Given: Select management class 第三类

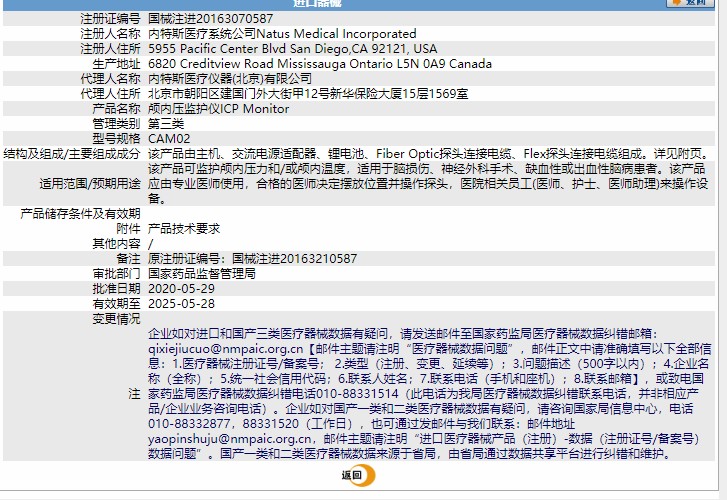Looking at the screenshot, I should click(x=166, y=124).
